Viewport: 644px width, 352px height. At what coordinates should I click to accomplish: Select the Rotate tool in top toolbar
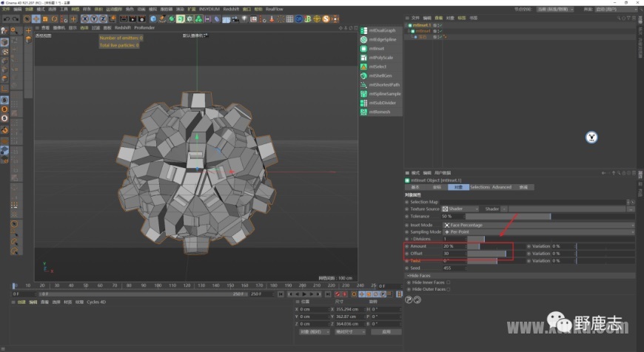coord(54,19)
